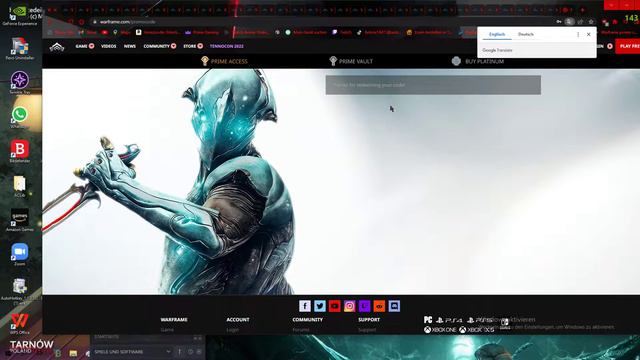
Task: Open Warframe Twitter page icon
Action: [320, 306]
